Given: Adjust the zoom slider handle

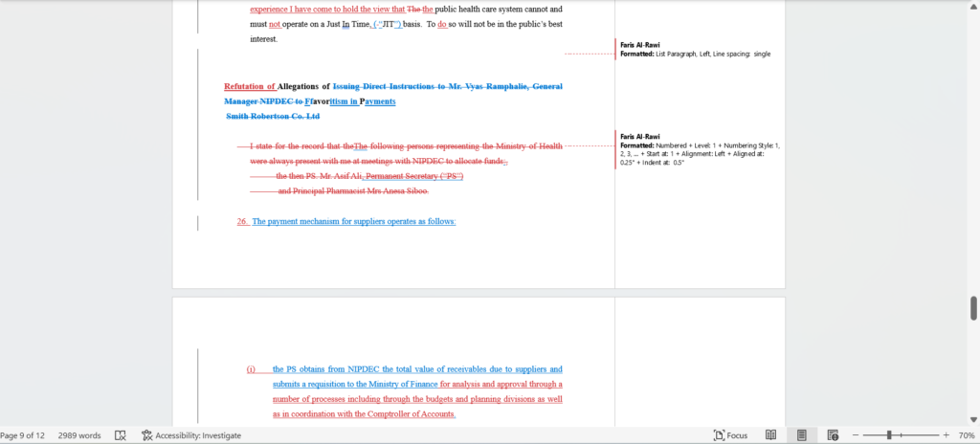Looking at the screenshot, I should tap(889, 435).
